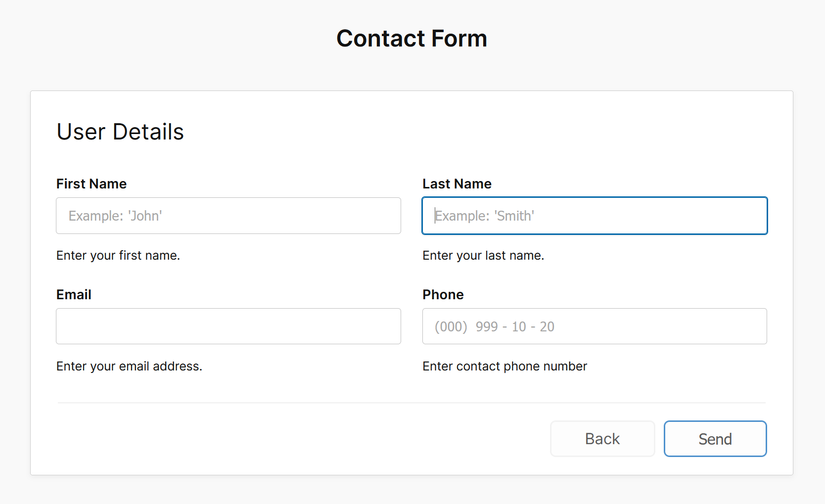Image resolution: width=825 pixels, height=504 pixels.
Task: Click the divider line above the buttons
Action: (412, 403)
